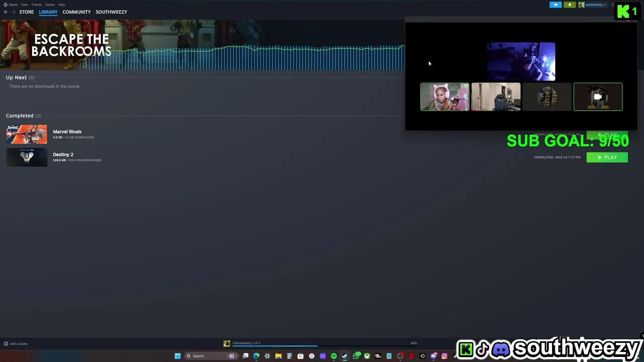Open the purple grid app in the taskbar
This screenshot has height=362, width=644.
coord(323,356)
